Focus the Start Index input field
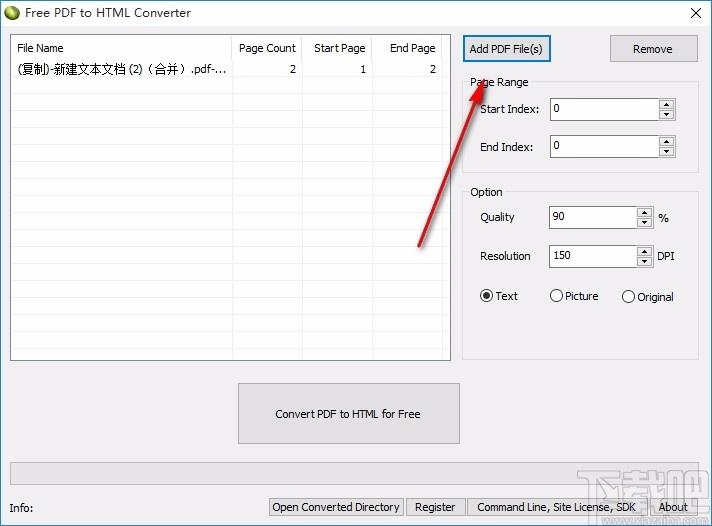The image size is (712, 526). (605, 109)
